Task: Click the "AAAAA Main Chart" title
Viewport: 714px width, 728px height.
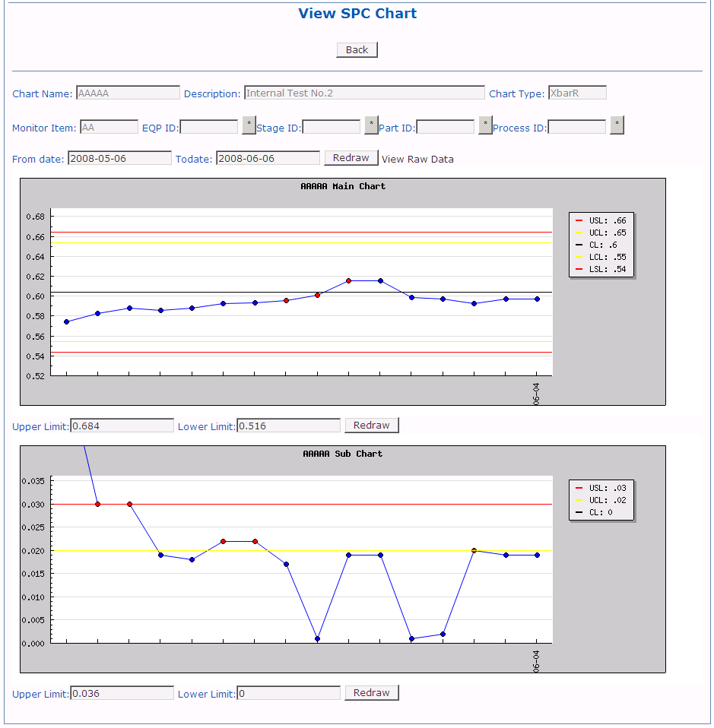Action: point(343,186)
